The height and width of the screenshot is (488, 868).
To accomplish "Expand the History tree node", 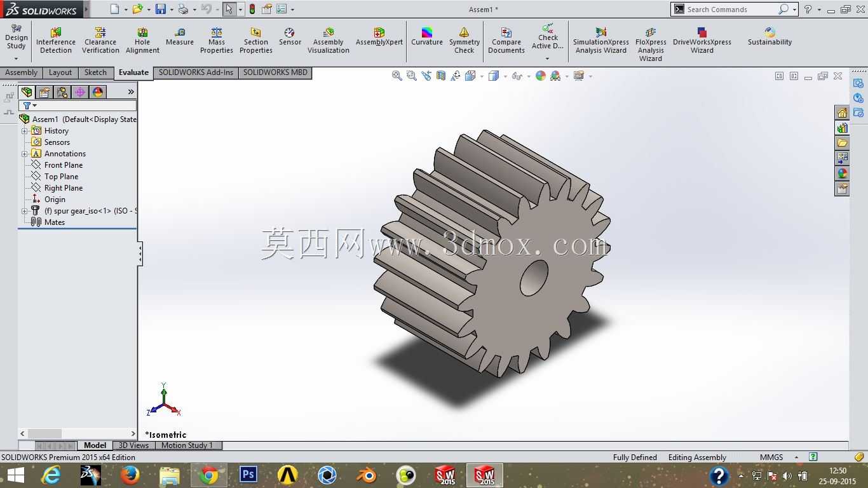I will tap(25, 131).
